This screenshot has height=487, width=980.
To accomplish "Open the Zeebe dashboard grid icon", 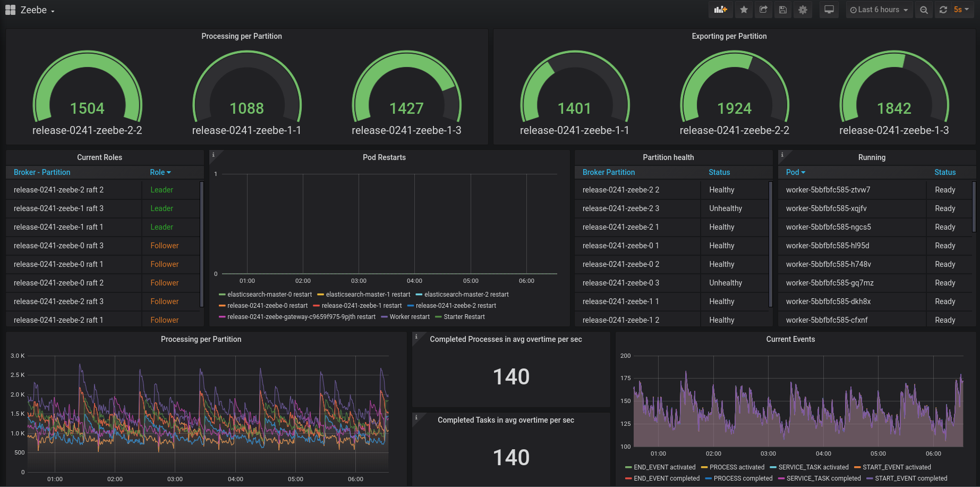I will (x=10, y=10).
